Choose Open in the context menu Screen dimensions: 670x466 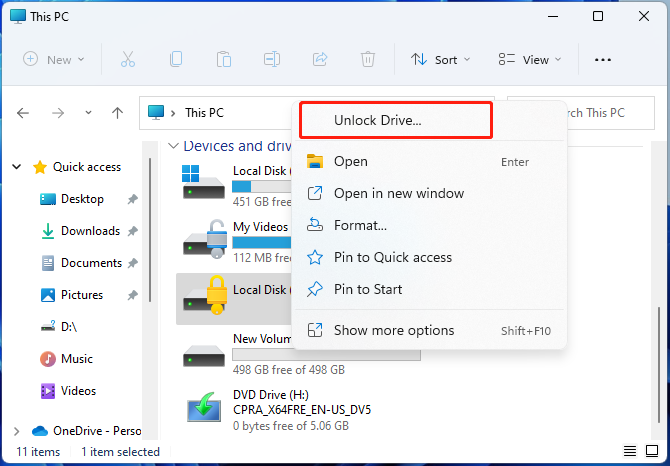tap(429, 161)
